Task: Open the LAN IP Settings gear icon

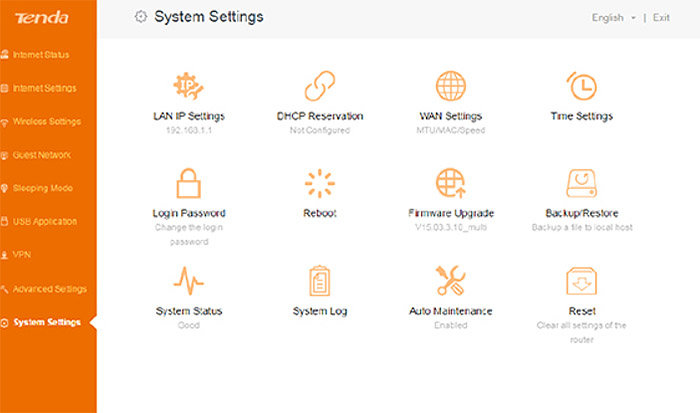Action: [x=188, y=86]
